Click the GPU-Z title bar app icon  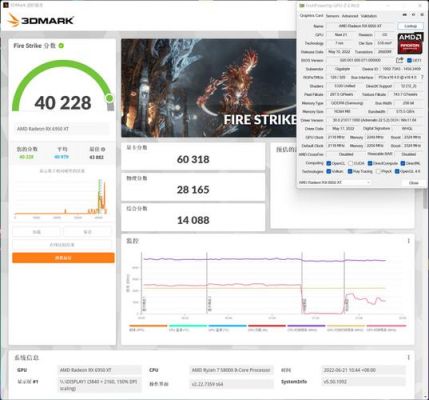pos(301,6)
